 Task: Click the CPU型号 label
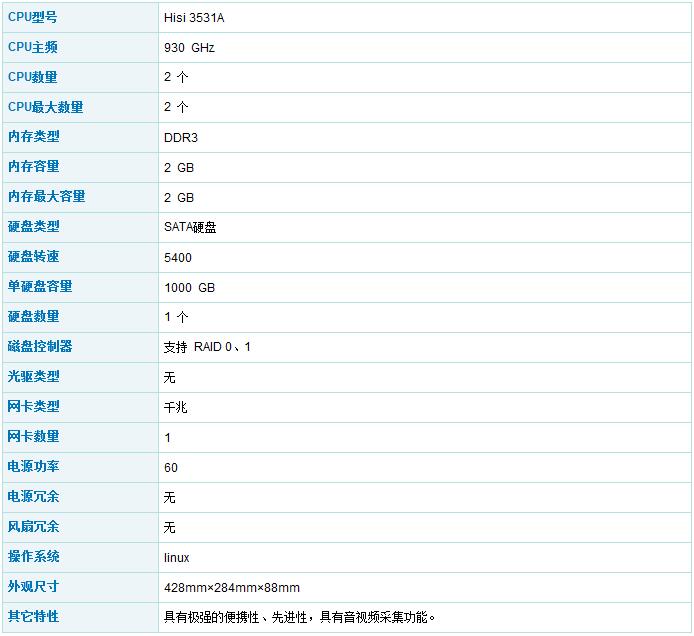[33, 17]
